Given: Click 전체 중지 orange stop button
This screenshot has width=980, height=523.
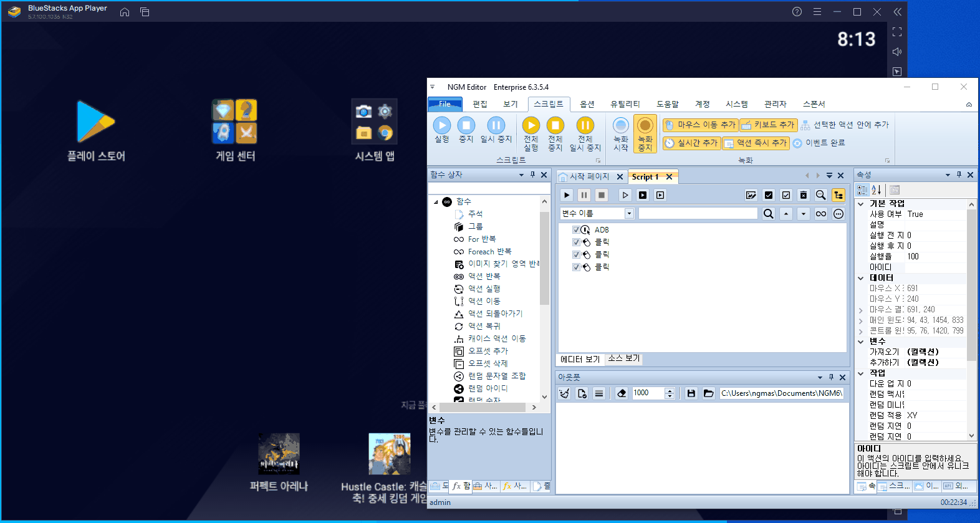Looking at the screenshot, I should point(555,134).
